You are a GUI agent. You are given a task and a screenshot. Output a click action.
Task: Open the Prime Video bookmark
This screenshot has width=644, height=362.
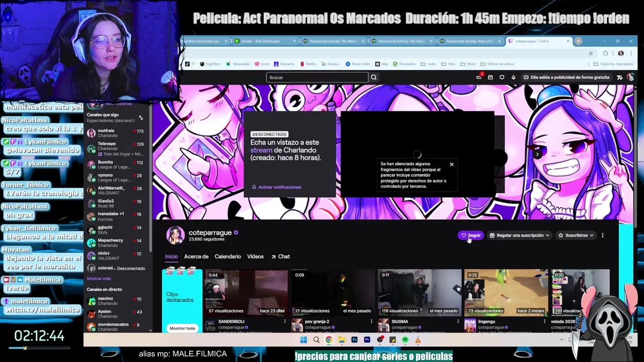click(358, 64)
